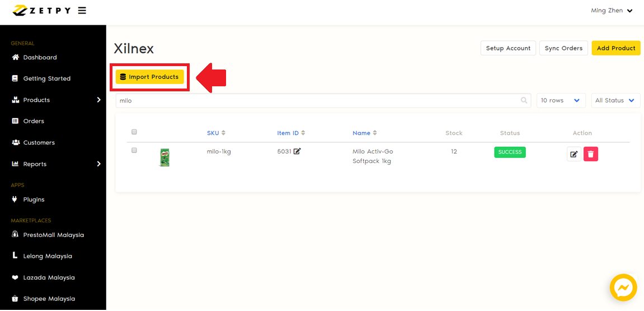
Task: Click the Import Products button
Action: (x=149, y=77)
